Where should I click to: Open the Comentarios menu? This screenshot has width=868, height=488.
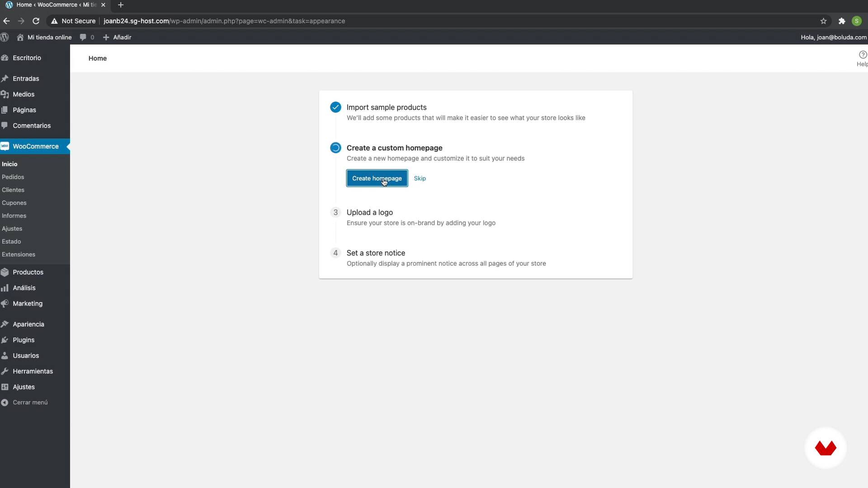click(32, 125)
